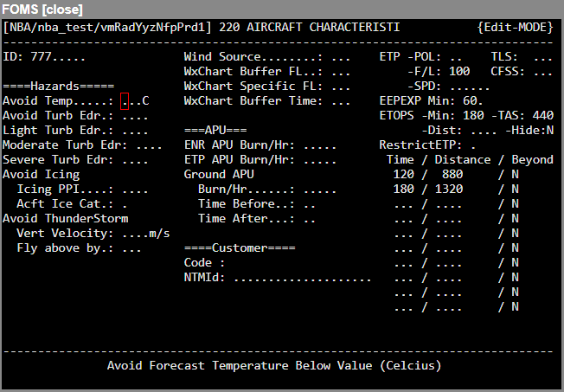The height and width of the screenshot is (392, 564).
Task: Select the NTMId field
Action: tap(302, 279)
